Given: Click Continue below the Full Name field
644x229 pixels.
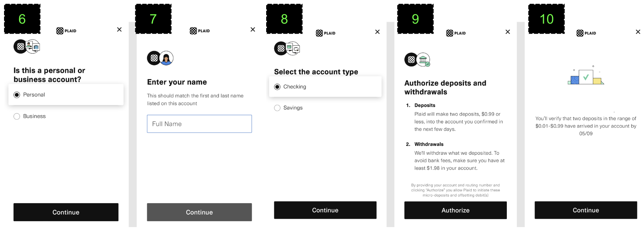Looking at the screenshot, I should (199, 212).
